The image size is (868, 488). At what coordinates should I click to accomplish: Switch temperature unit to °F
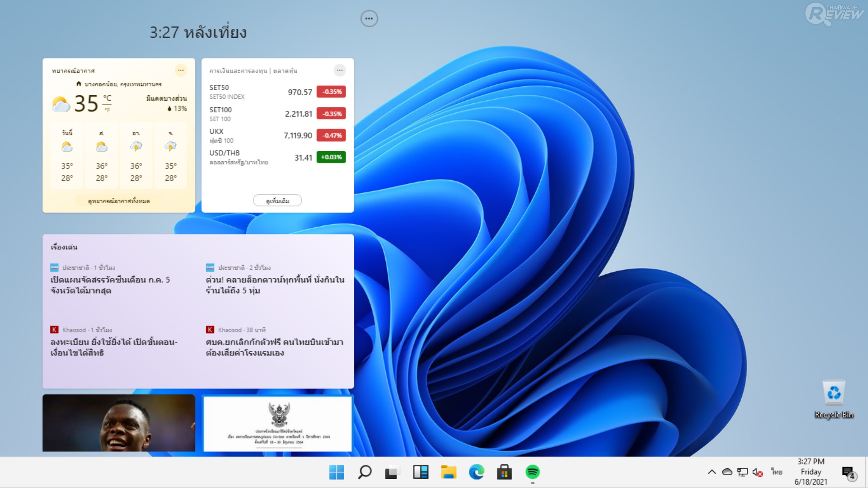coord(107,110)
